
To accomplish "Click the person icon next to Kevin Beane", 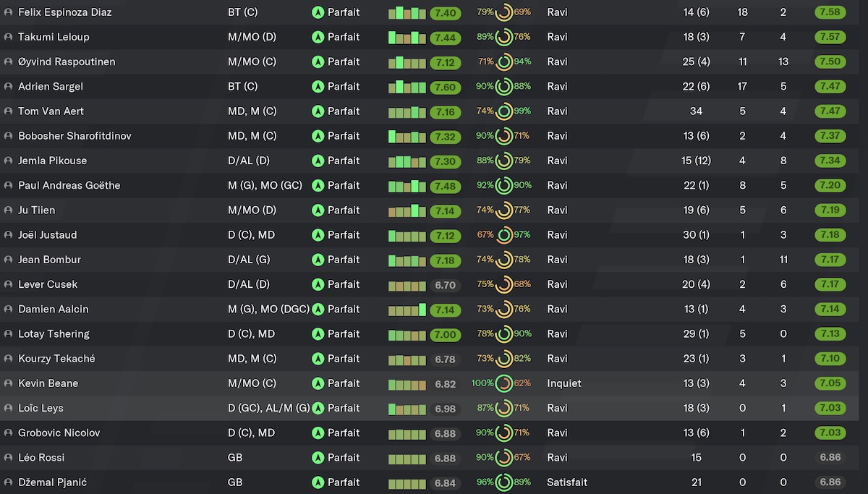I will tap(8, 384).
